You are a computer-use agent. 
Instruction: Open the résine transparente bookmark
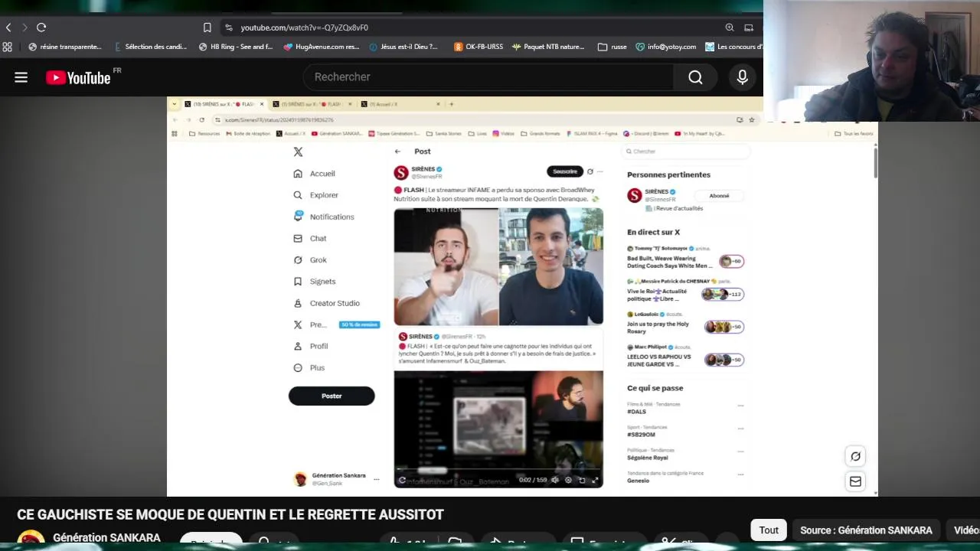[64, 47]
